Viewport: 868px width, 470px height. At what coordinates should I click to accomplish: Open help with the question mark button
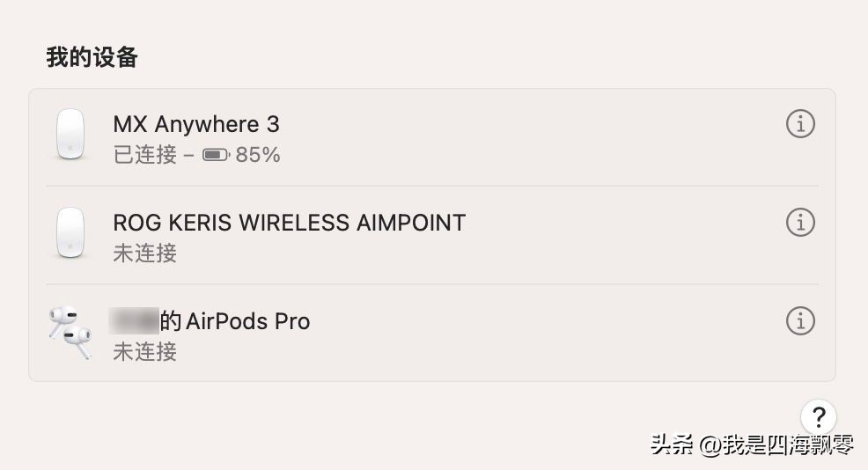[818, 416]
